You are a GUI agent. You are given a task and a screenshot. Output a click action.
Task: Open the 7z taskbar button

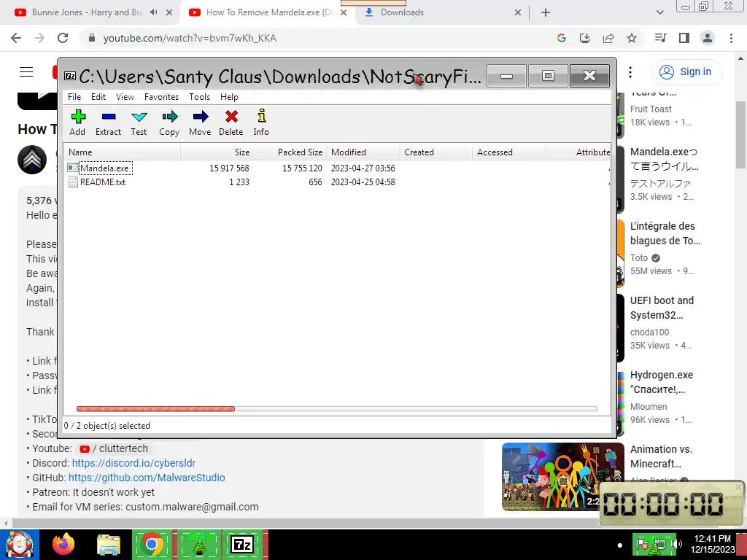click(x=242, y=545)
